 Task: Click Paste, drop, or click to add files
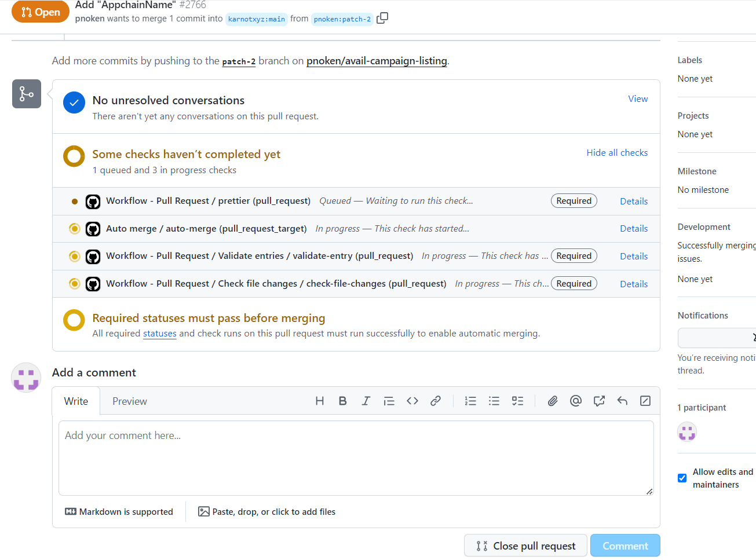(x=267, y=512)
